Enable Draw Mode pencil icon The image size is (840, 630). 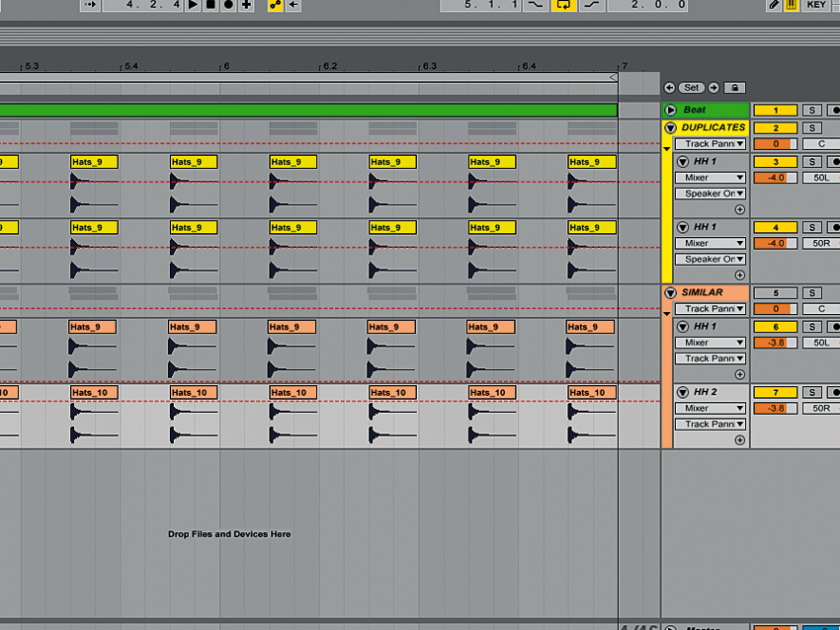[x=775, y=5]
